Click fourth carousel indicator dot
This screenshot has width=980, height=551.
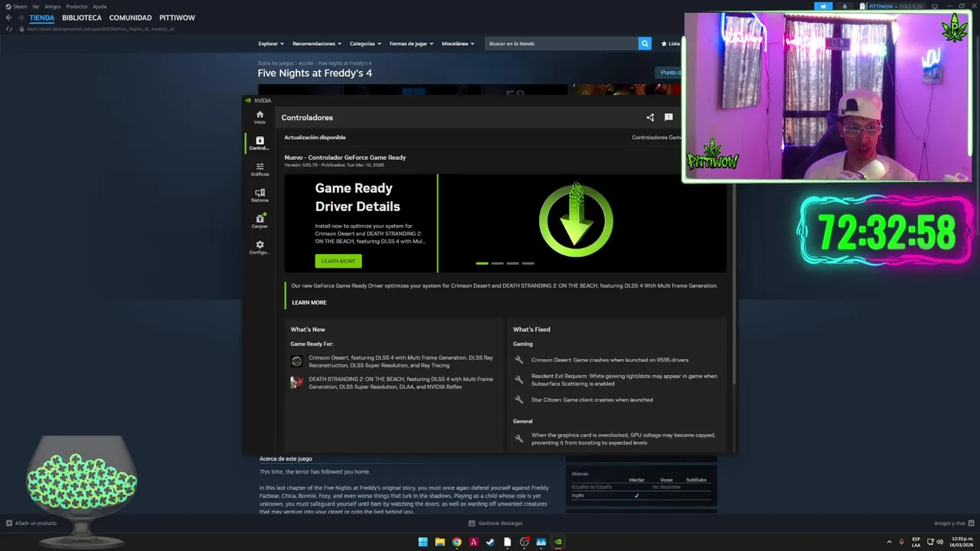(528, 263)
